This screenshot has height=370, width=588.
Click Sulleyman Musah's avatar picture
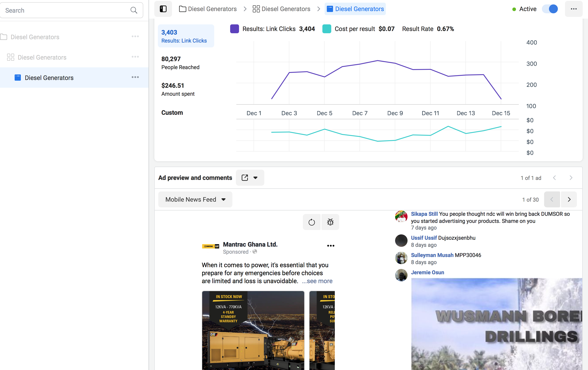point(401,258)
